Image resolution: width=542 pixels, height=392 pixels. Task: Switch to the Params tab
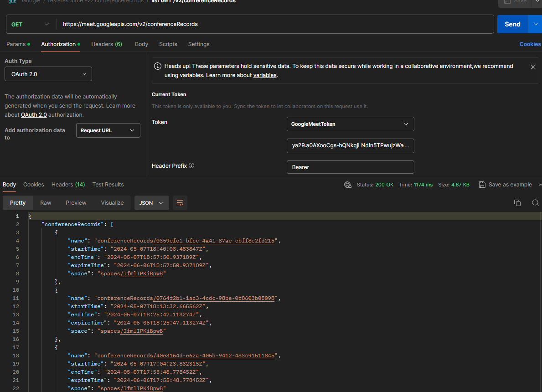click(x=16, y=44)
